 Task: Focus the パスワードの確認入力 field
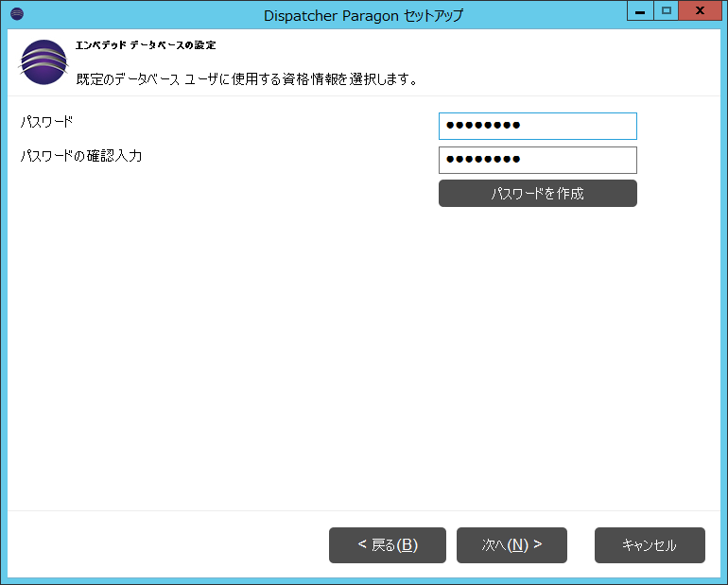538,160
